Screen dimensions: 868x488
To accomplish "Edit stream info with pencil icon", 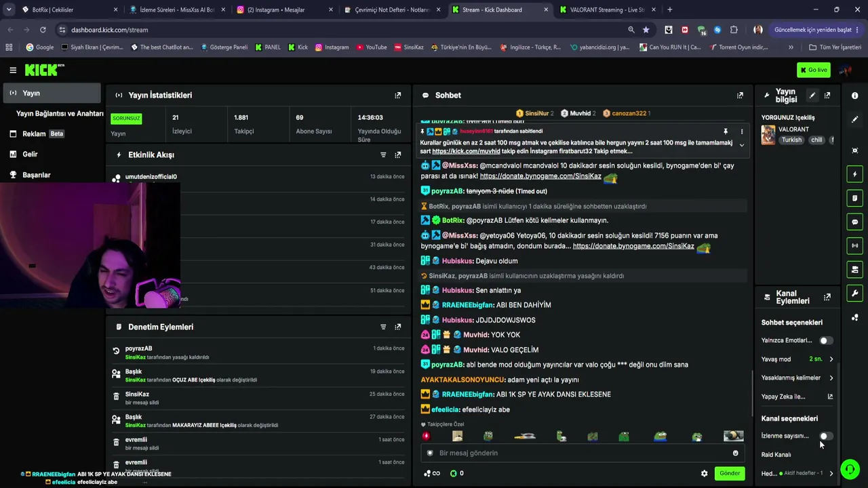I will (812, 96).
